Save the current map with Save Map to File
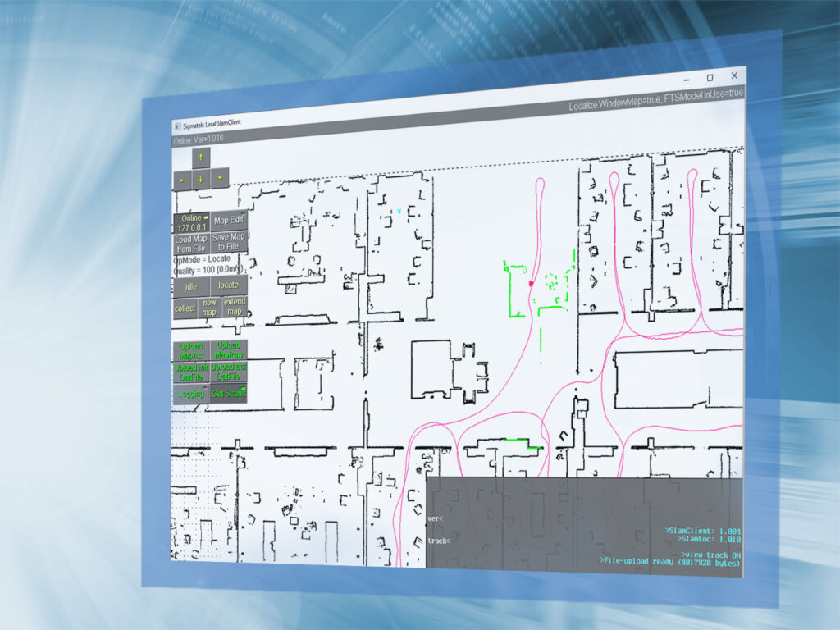Viewport: 840px width, 630px height. point(229,243)
